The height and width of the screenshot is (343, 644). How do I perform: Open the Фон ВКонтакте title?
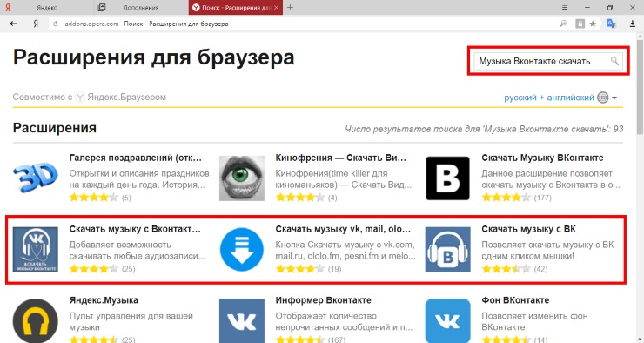515,300
